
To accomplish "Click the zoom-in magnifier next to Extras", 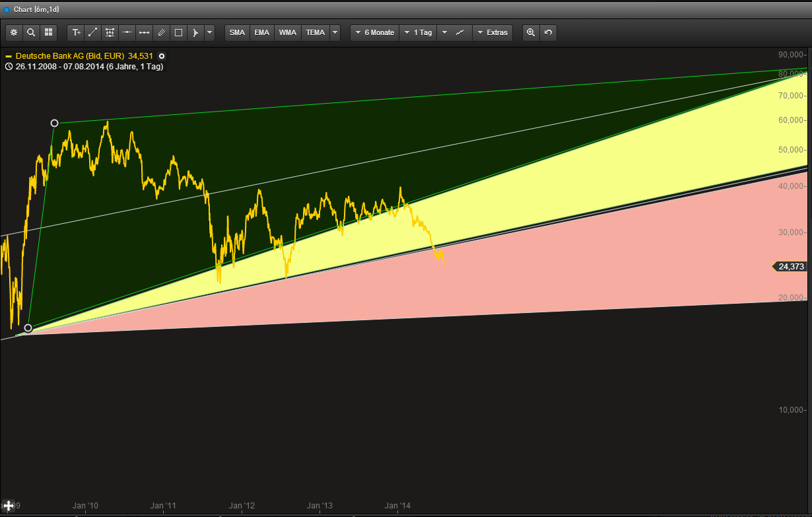I will coord(531,32).
